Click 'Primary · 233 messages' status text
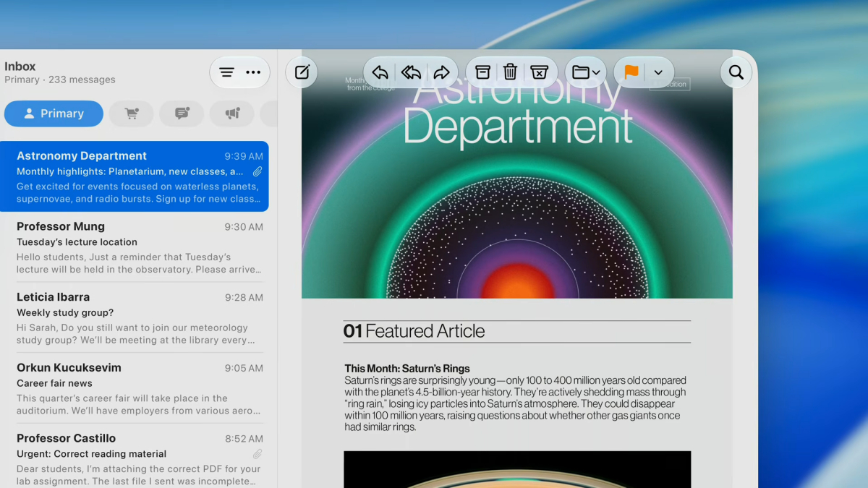 point(60,80)
